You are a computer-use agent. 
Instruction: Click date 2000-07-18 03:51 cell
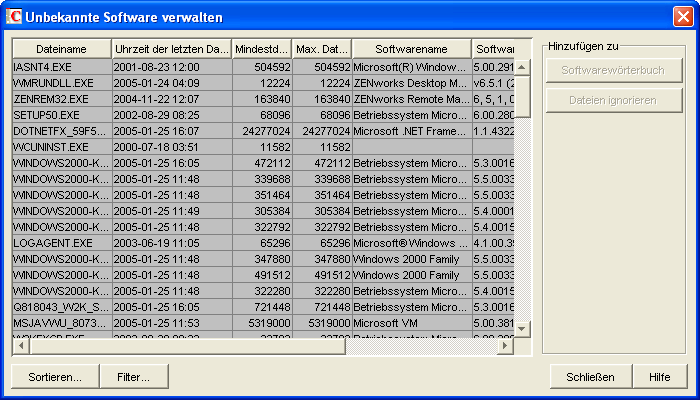click(x=172, y=147)
